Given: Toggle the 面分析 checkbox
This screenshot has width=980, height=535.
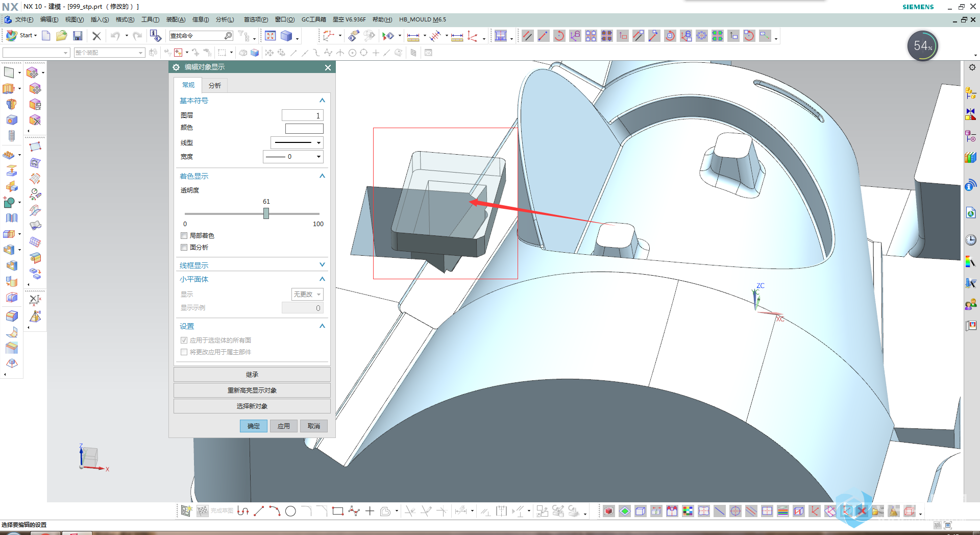Looking at the screenshot, I should (184, 248).
